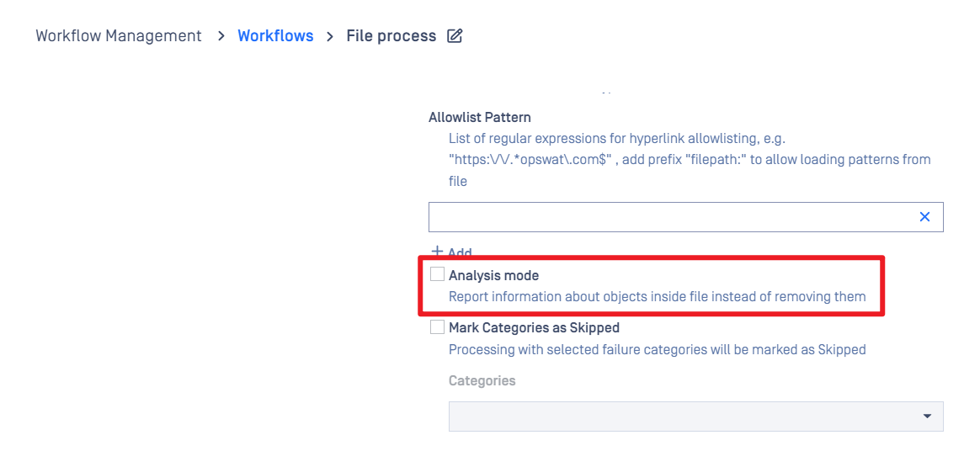Click the Skipped processing description text
980x451 pixels.
[x=657, y=350]
